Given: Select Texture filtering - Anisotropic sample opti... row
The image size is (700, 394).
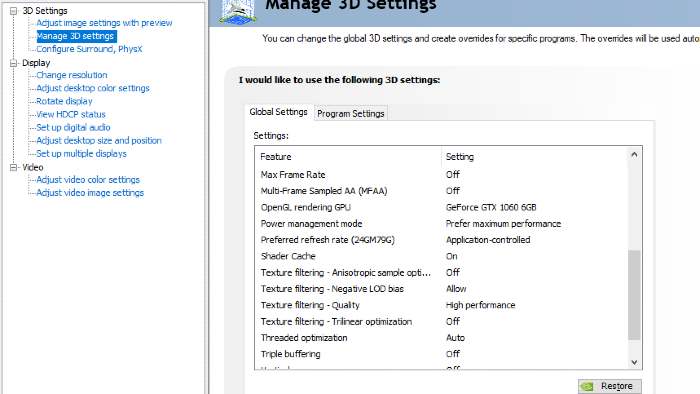Looking at the screenshot, I should coord(441,272).
